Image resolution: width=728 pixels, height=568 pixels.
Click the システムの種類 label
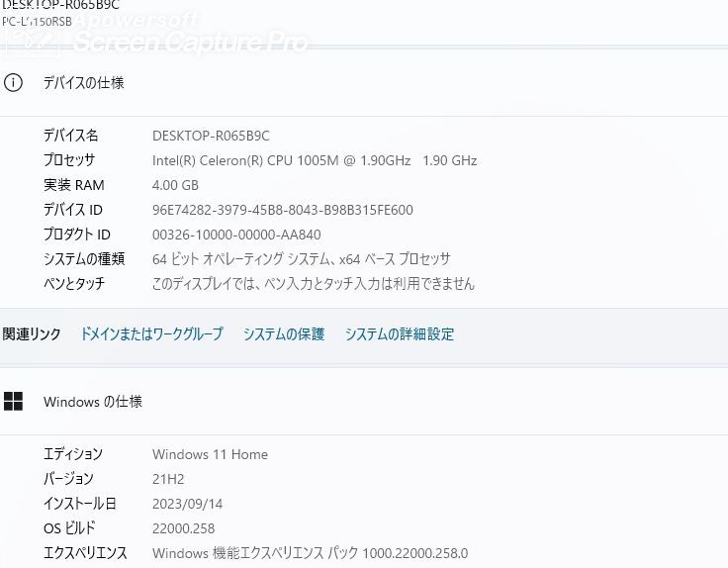(x=84, y=258)
